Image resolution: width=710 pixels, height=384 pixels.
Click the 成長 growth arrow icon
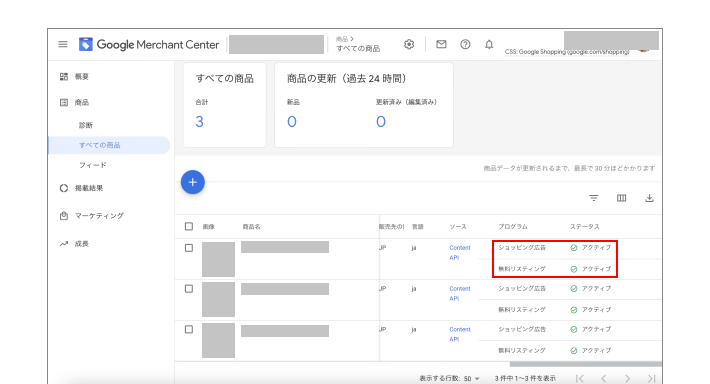click(x=64, y=244)
